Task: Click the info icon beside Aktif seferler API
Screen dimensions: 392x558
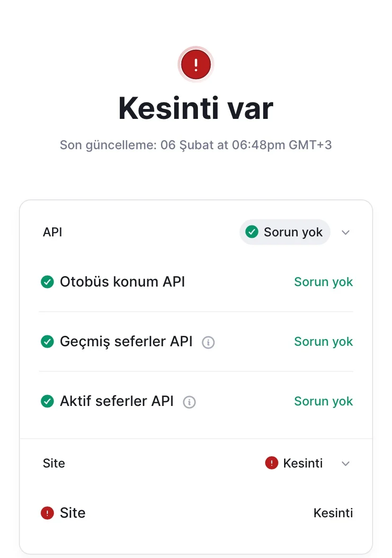Action: pyautogui.click(x=189, y=402)
